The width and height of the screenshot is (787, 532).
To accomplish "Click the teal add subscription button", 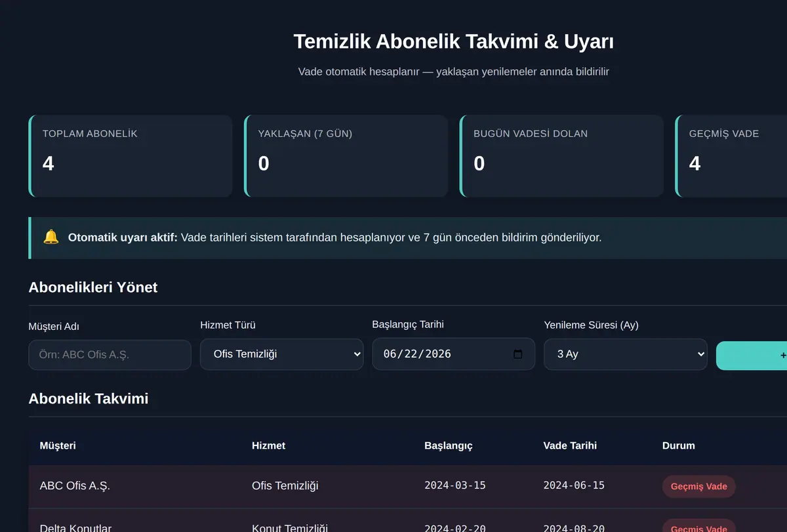I will pos(752,356).
